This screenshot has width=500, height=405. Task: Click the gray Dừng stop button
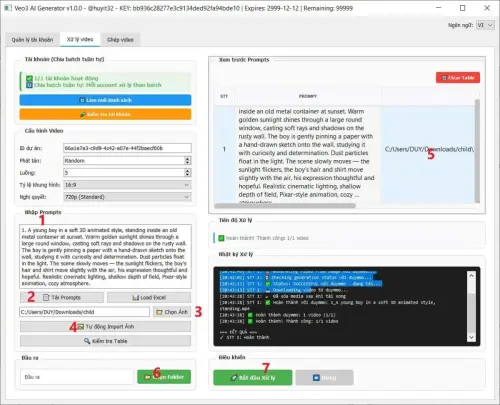(324, 378)
